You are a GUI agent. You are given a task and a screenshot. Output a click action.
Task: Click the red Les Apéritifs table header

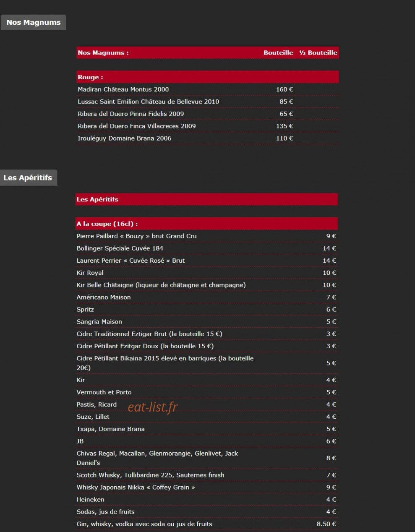click(206, 199)
